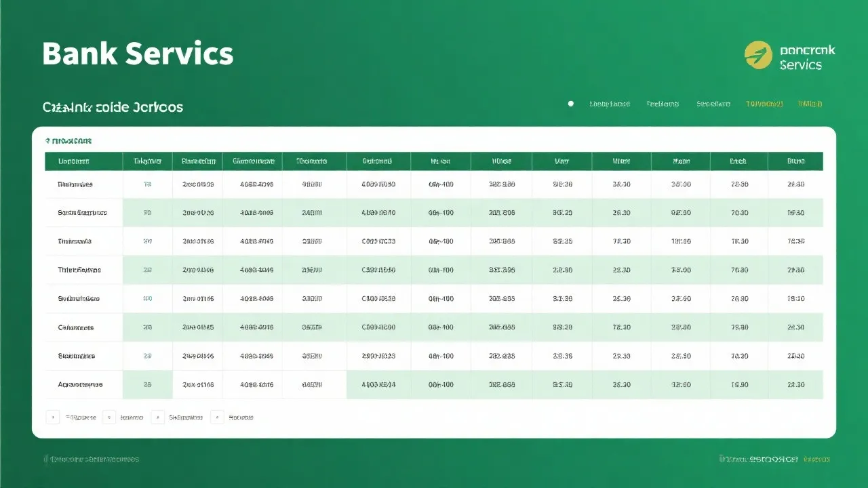Tick the fourth checkbox below the table
868x488 pixels.
pyautogui.click(x=217, y=418)
